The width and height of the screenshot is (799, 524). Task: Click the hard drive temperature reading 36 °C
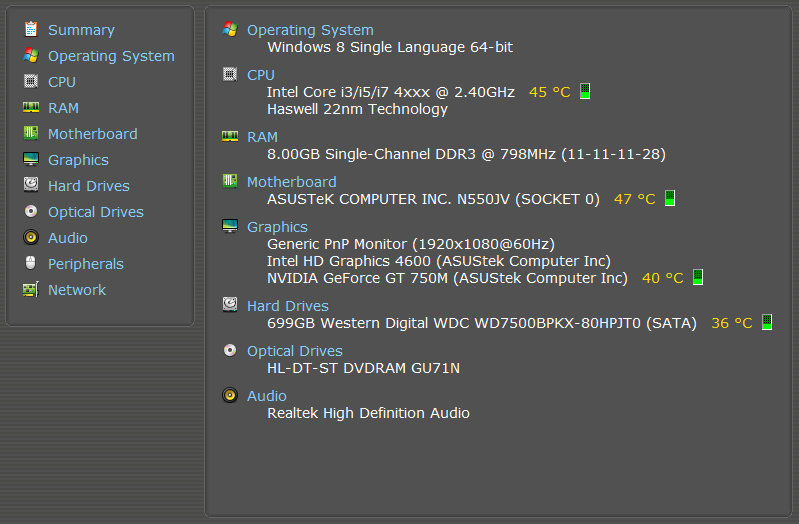click(x=732, y=323)
